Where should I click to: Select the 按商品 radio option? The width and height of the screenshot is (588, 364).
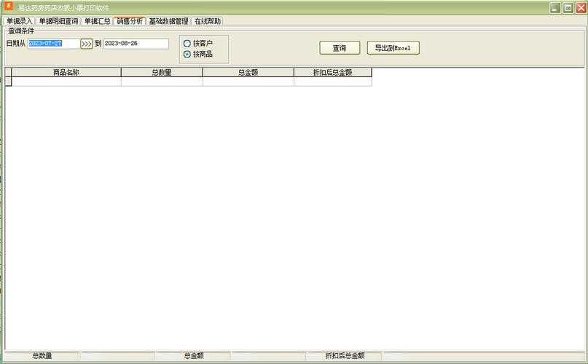[x=197, y=55]
